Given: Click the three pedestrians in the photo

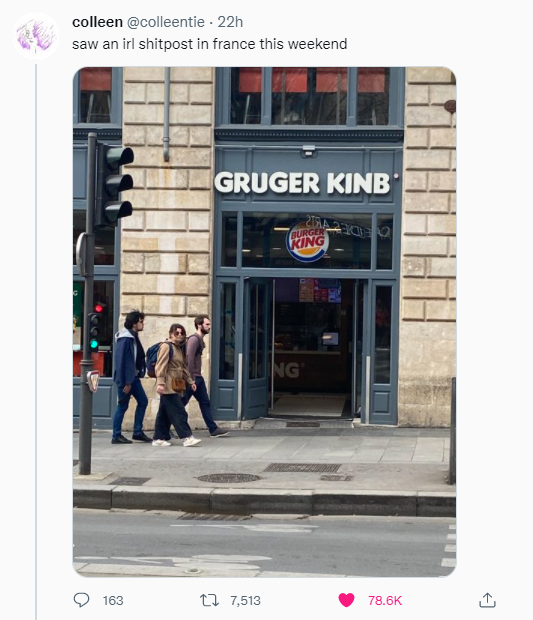Looking at the screenshot, I should tap(168, 378).
